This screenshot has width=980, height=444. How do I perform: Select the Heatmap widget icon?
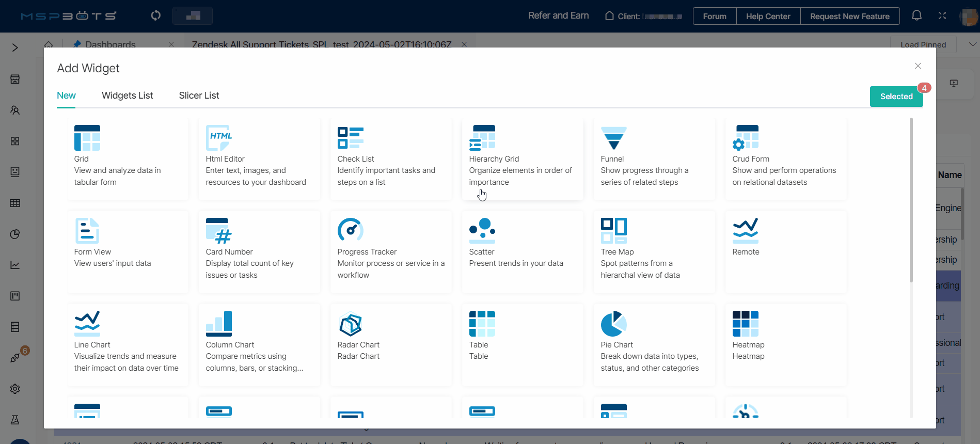(745, 324)
